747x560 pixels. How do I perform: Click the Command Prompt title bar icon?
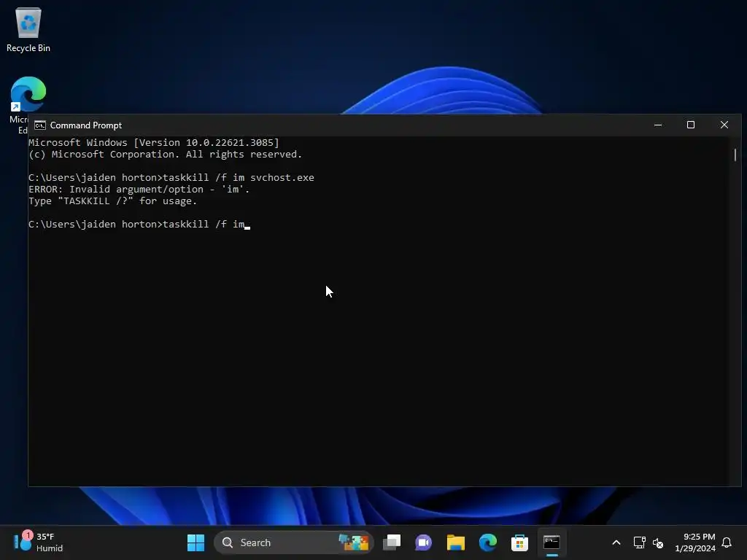40,125
